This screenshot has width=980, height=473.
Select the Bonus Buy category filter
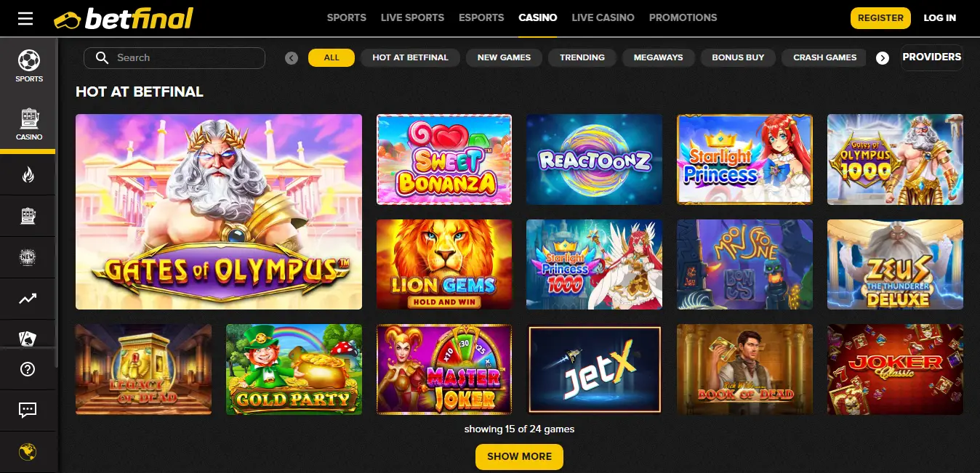pyautogui.click(x=738, y=57)
